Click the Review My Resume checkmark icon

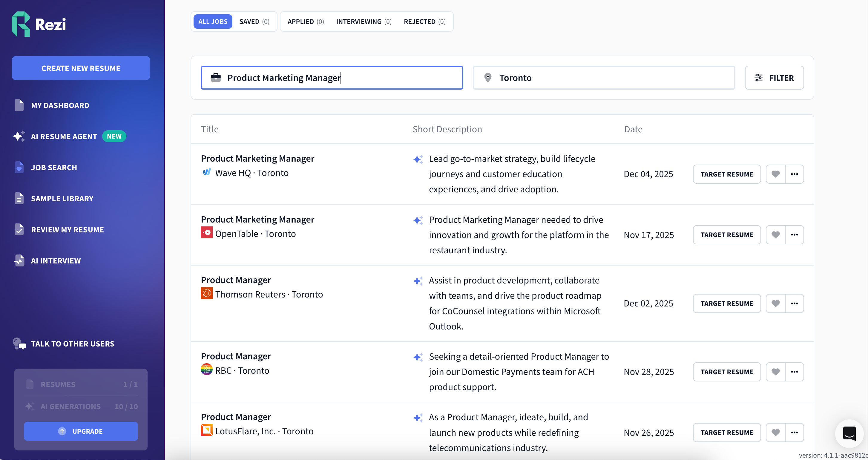tap(19, 229)
